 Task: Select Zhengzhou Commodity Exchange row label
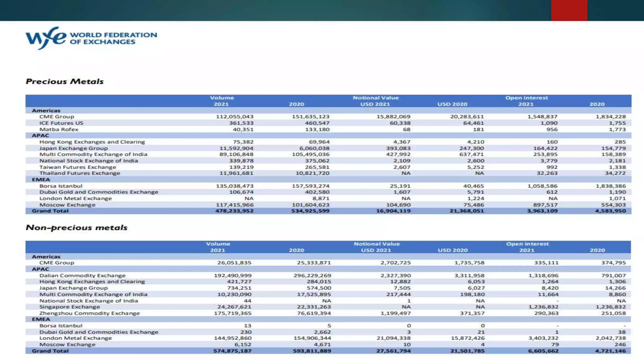pos(89,313)
